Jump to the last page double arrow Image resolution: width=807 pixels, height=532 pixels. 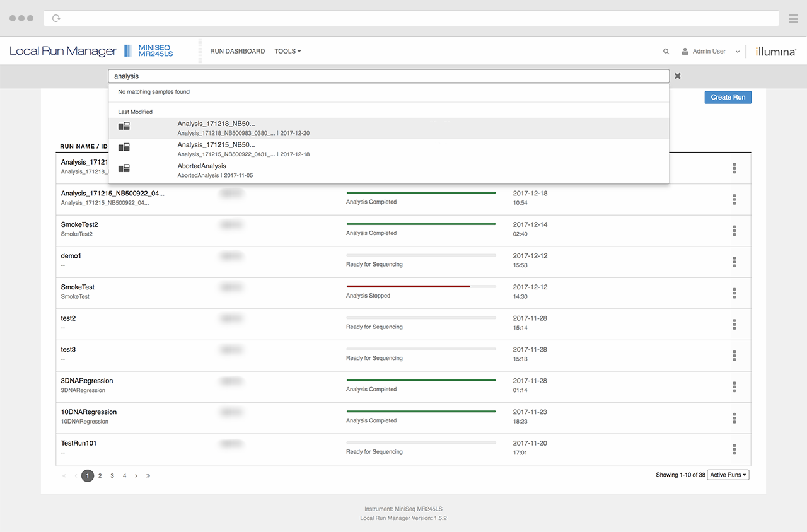coord(148,476)
